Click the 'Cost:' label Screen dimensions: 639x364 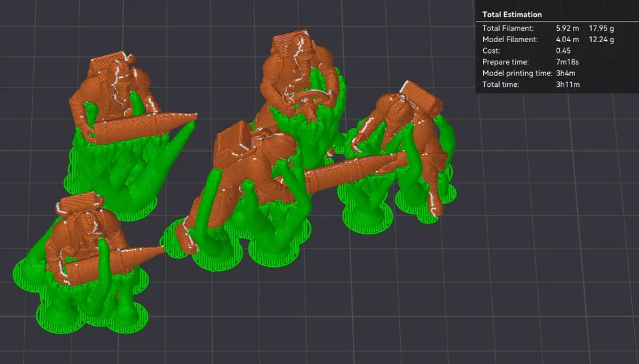491,51
